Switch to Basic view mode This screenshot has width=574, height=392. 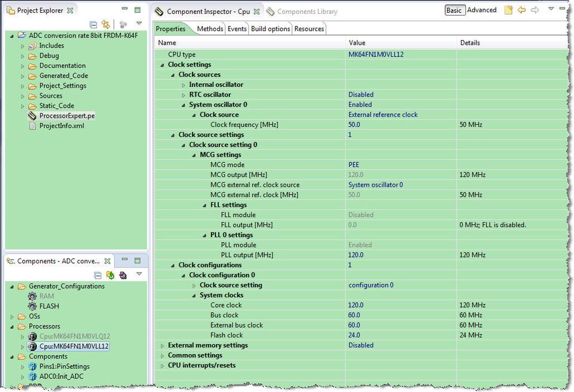tap(454, 10)
